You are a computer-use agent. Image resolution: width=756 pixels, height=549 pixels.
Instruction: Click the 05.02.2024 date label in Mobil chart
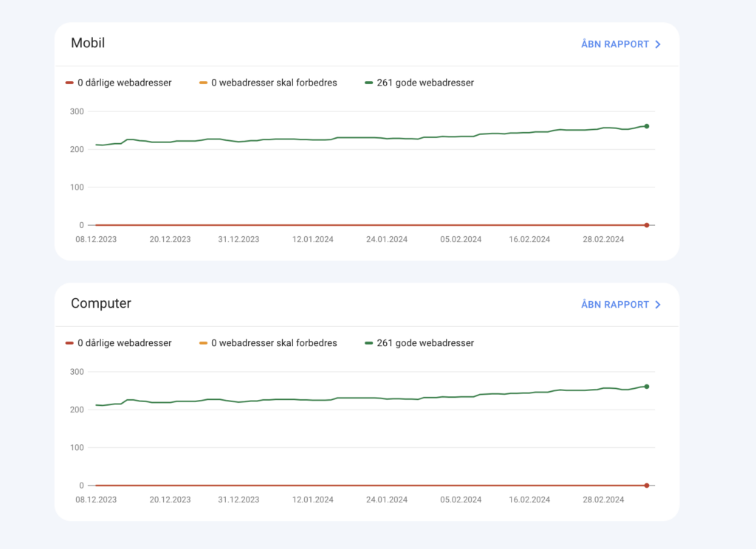461,240
